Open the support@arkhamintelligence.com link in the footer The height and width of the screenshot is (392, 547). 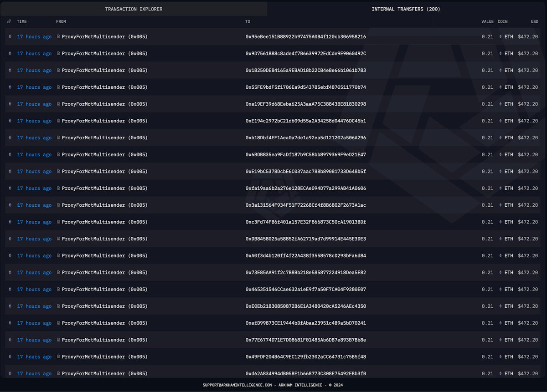pyautogui.click(x=237, y=385)
